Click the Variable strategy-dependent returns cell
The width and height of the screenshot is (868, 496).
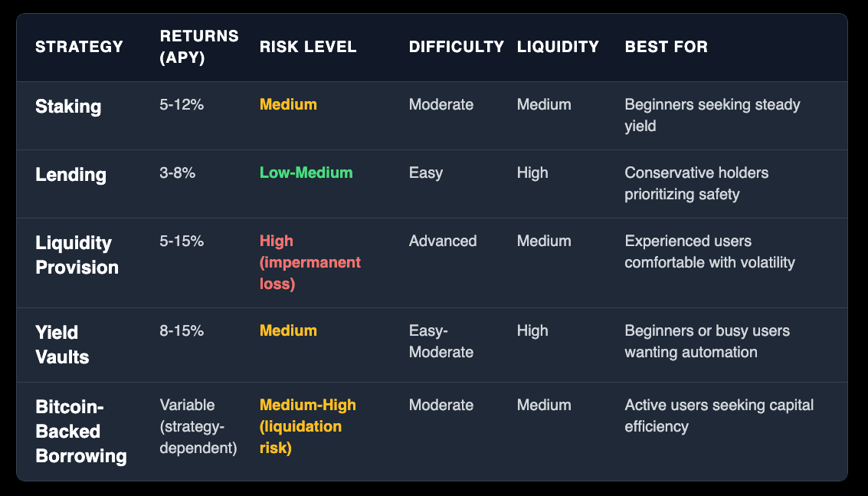[198, 426]
